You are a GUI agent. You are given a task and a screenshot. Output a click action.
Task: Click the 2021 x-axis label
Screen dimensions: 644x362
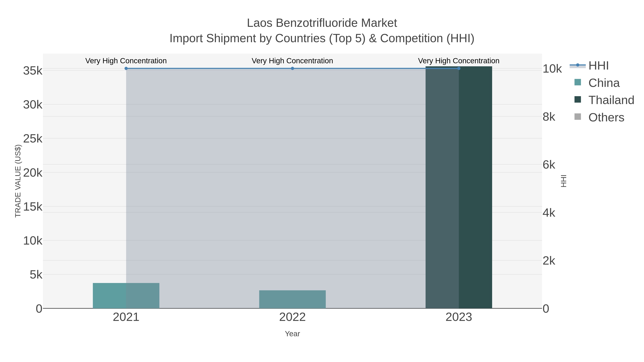click(126, 317)
